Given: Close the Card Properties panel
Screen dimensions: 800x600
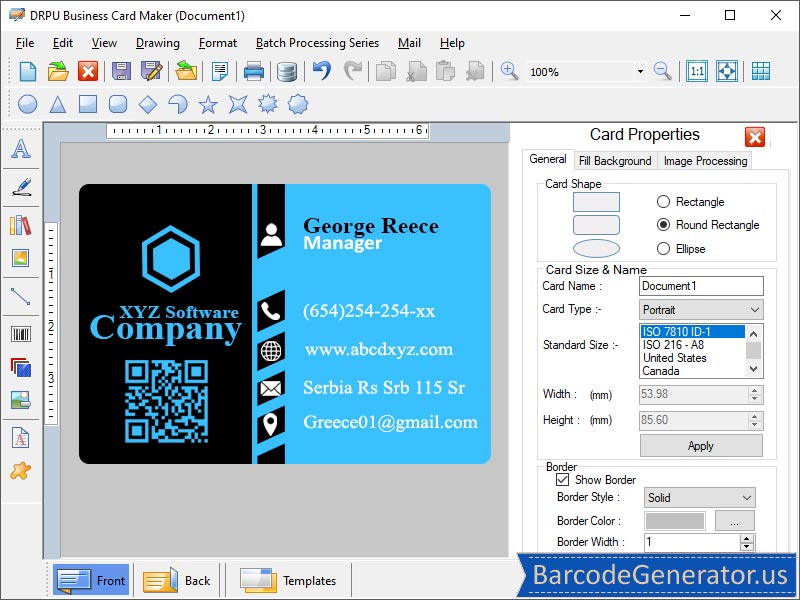Looking at the screenshot, I should tap(755, 137).
